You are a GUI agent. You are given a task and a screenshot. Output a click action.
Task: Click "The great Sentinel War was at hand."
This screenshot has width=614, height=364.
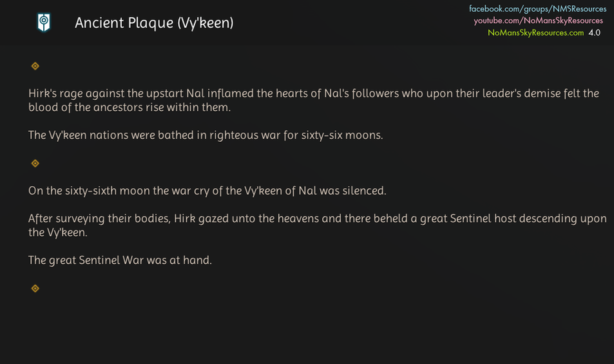pos(120,261)
